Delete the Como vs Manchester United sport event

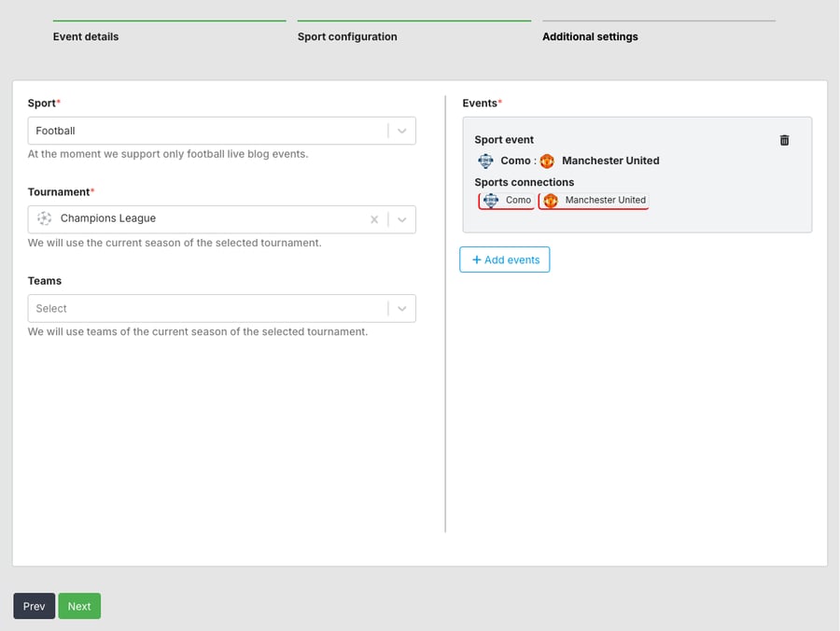[x=784, y=140]
